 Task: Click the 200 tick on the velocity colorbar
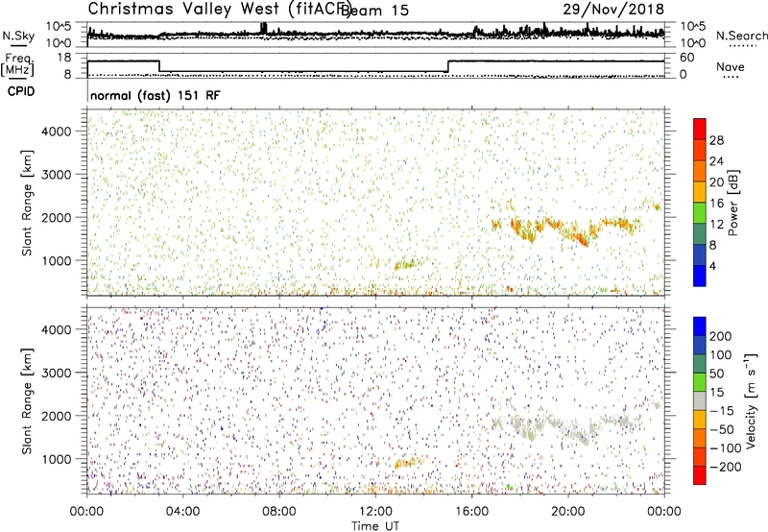tap(721, 336)
